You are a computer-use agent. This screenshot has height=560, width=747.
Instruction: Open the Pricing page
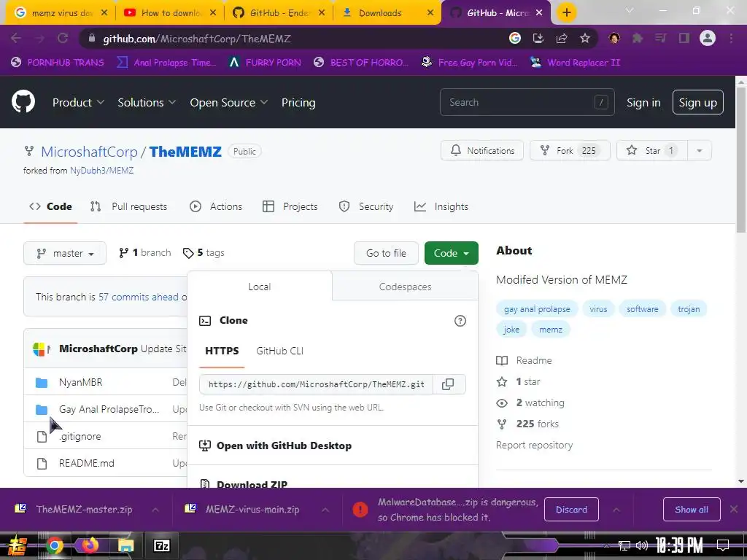coord(298,102)
